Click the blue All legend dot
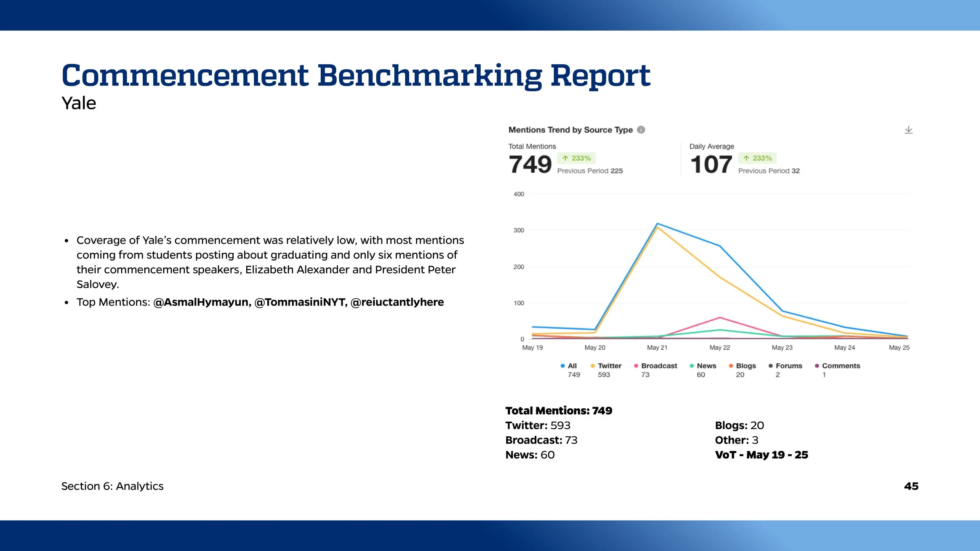Image resolution: width=980 pixels, height=551 pixels. click(x=563, y=366)
